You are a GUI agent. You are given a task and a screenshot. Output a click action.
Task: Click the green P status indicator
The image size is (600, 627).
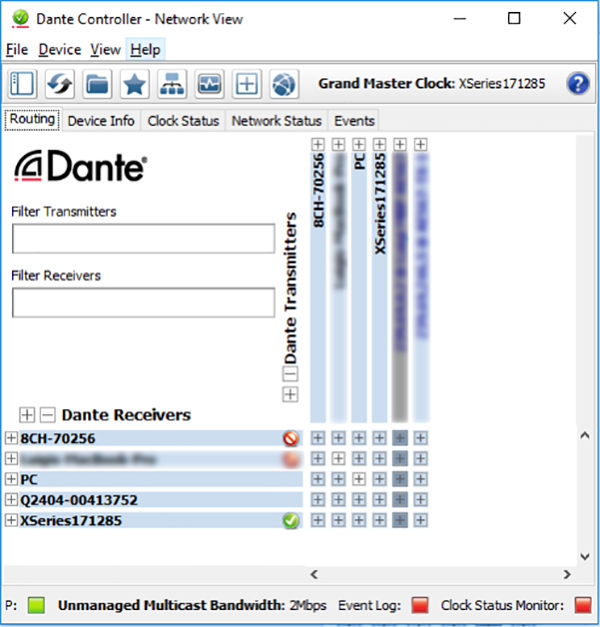(x=36, y=605)
